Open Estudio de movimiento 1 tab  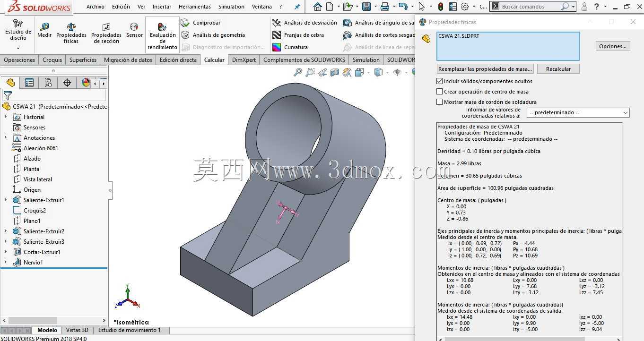click(130, 330)
